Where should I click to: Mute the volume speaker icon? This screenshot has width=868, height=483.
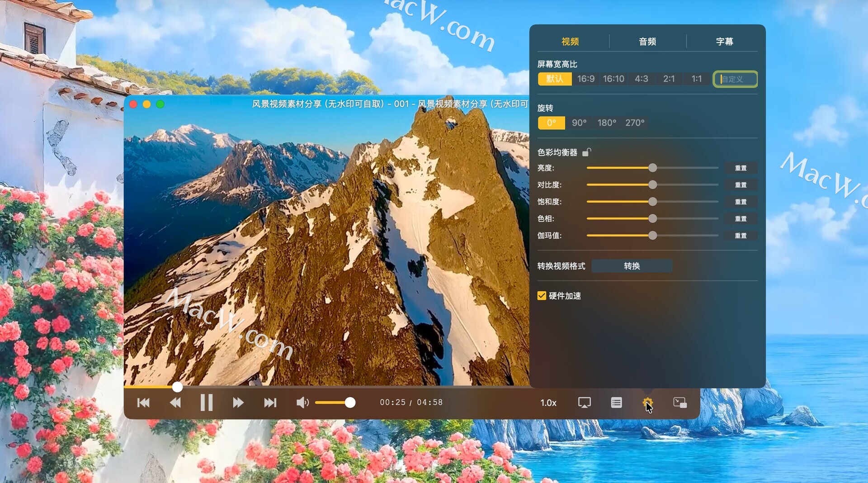click(302, 402)
